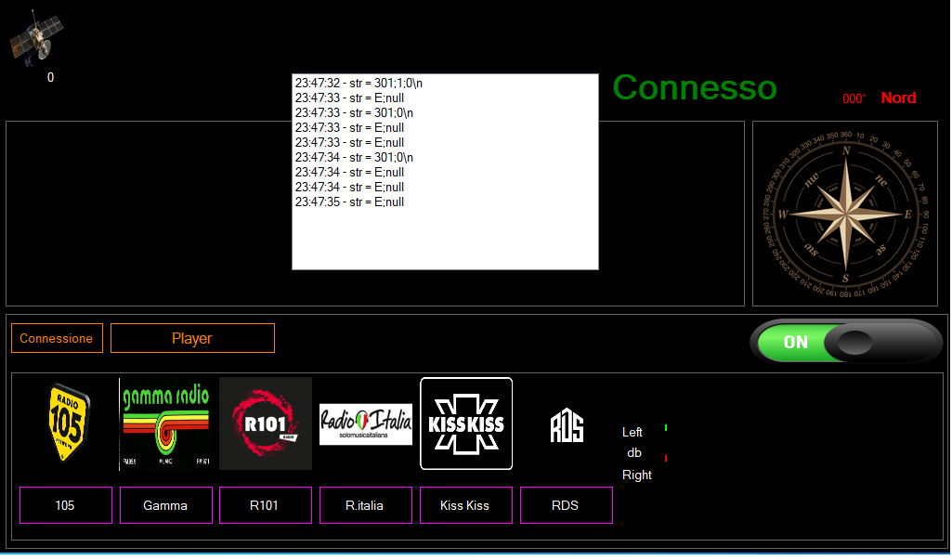
Task: Click the Kiss Kiss text button
Action: tap(466, 505)
